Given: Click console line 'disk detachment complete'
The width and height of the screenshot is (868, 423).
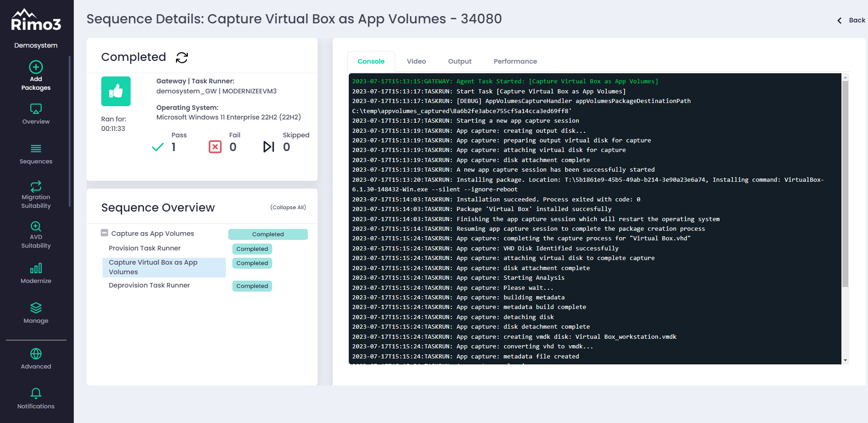Looking at the screenshot, I should (x=471, y=327).
